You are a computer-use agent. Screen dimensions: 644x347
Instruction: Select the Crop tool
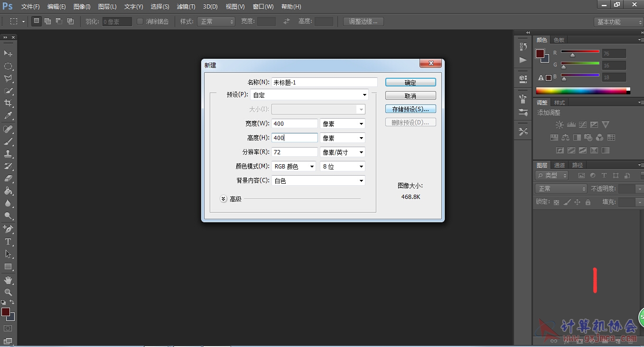coord(8,103)
